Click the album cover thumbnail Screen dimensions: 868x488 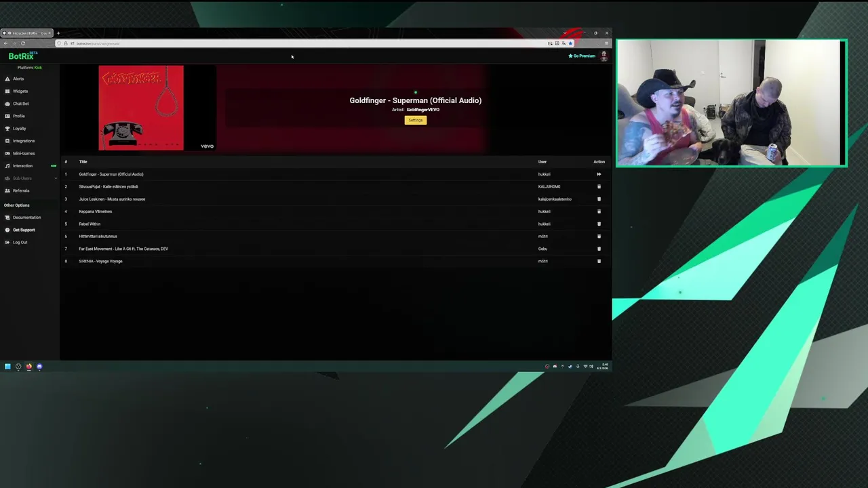tap(141, 108)
